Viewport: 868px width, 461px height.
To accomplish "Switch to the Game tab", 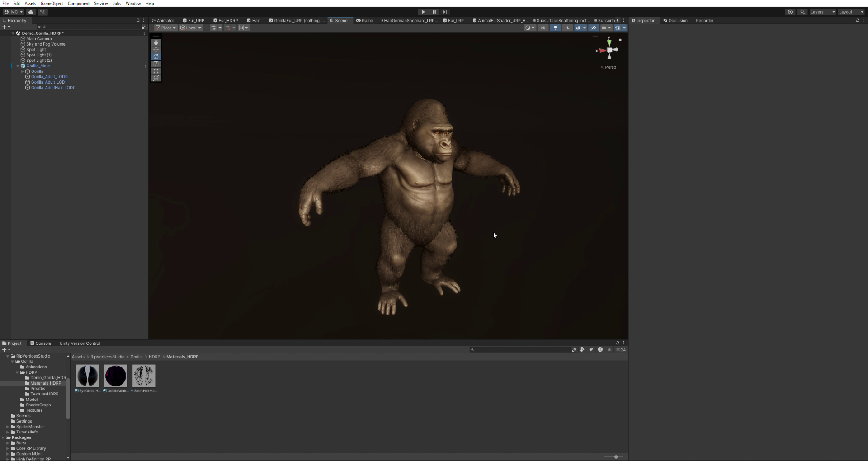I will [364, 21].
